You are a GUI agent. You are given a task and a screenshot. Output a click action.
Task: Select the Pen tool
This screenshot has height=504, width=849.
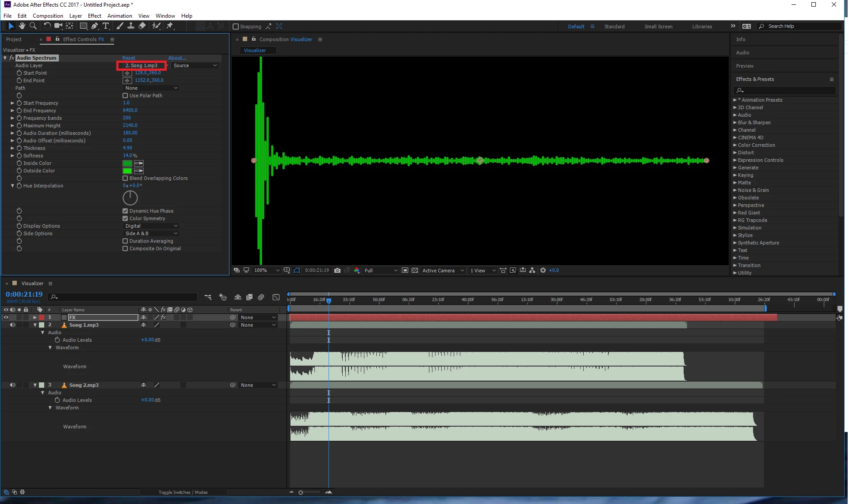[95, 26]
